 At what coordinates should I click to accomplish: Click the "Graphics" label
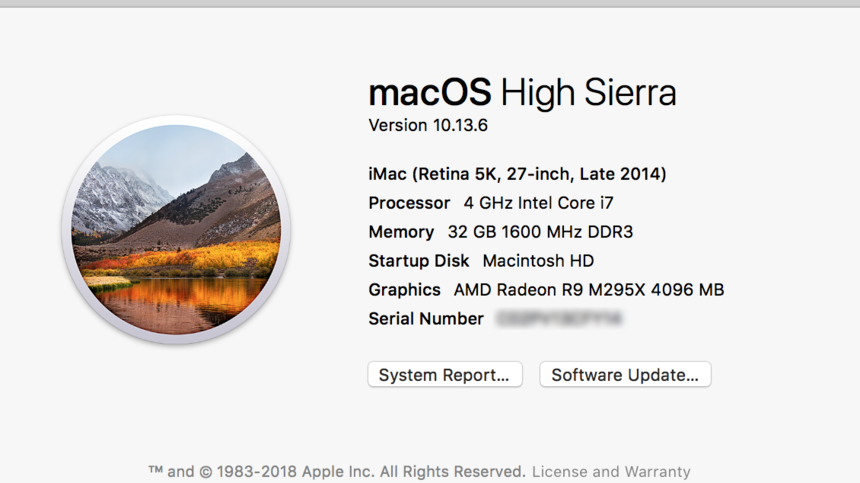pos(404,289)
